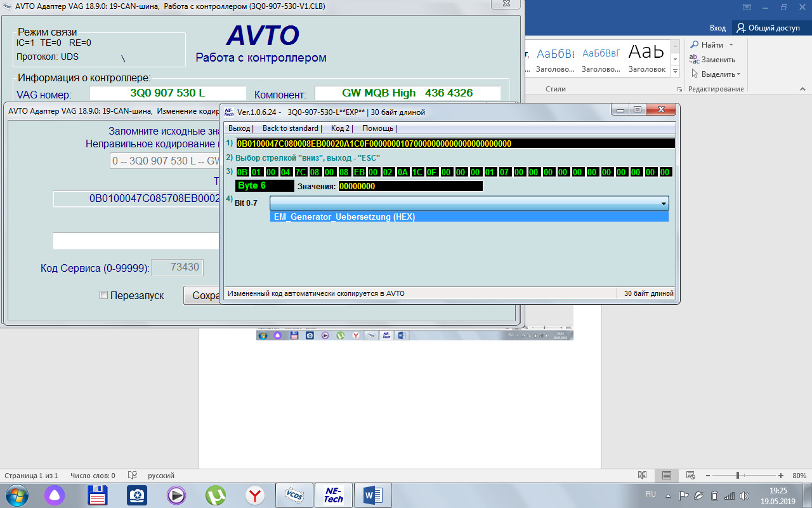Open uTorrent from the taskbar
The image size is (812, 508).
216,495
